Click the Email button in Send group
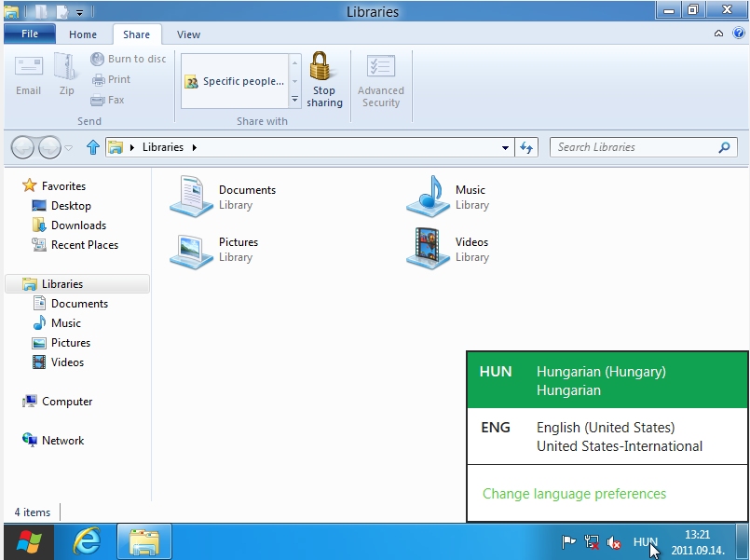Screen dimensions: 750x560 click(28, 75)
